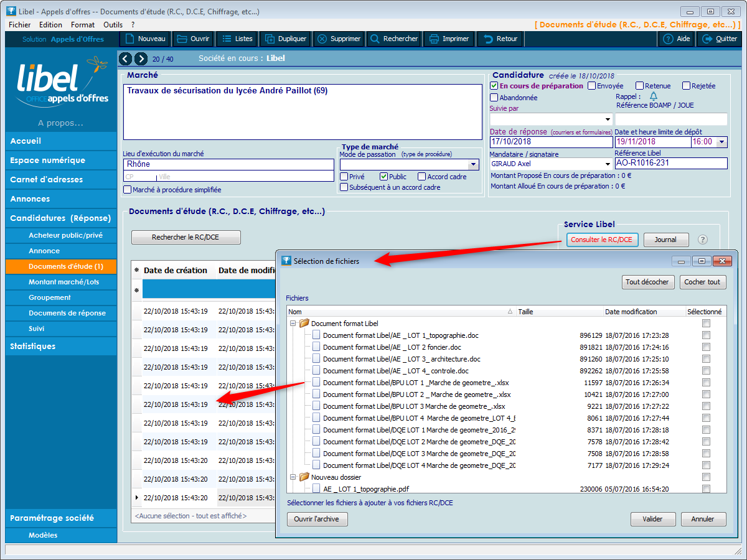This screenshot has width=747, height=560.
Task: Click the Ouvrir toolbar button
Action: 193,39
